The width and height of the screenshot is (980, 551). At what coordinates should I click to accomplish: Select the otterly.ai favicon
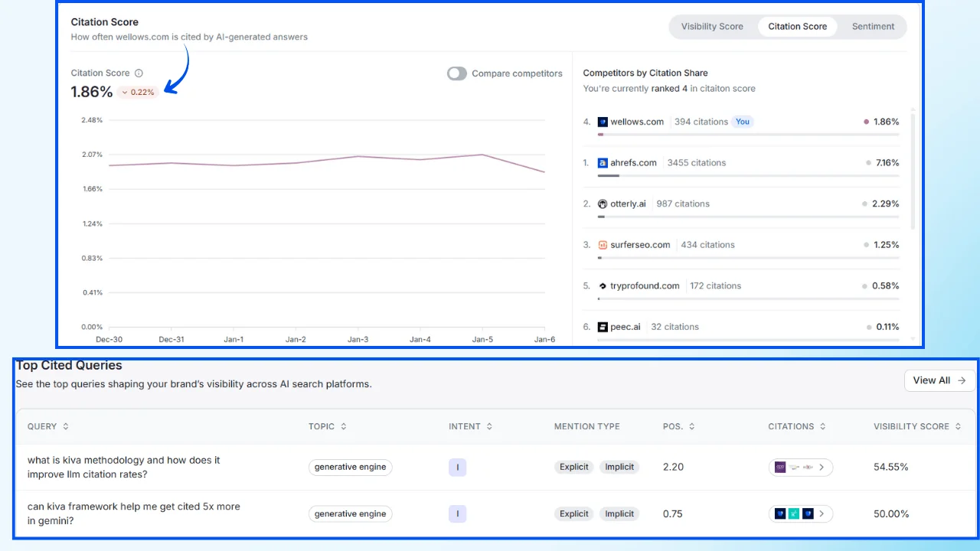(x=602, y=204)
